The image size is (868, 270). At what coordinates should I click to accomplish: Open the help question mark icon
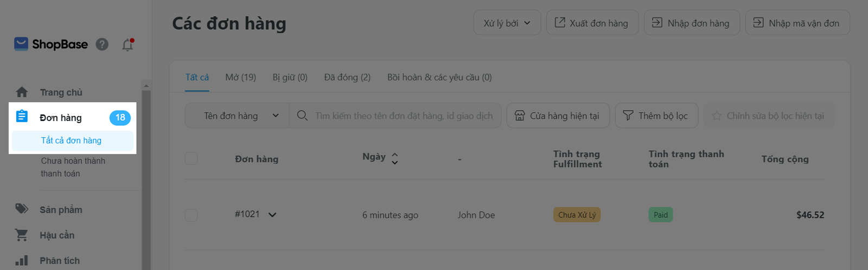(102, 44)
